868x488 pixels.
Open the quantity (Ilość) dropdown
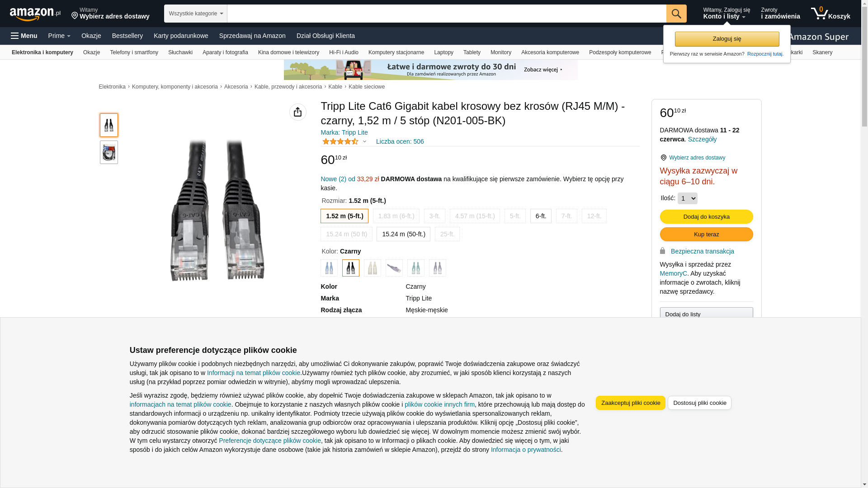(687, 198)
